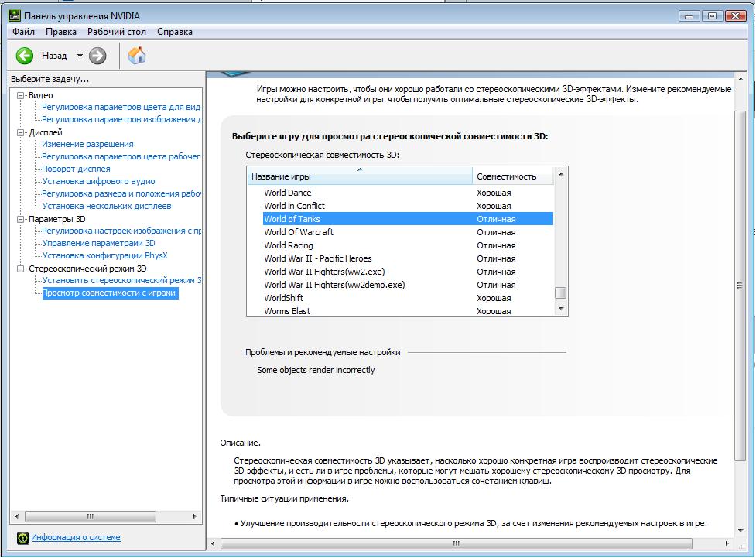Select Изменение разрешения in the task tree
The image size is (756, 558).
(x=87, y=144)
